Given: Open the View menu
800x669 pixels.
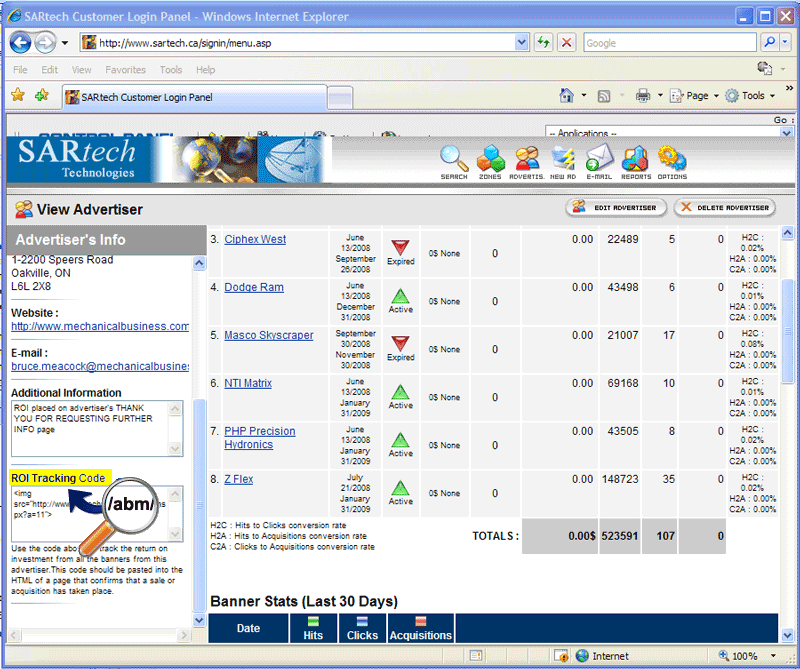Looking at the screenshot, I should point(81,69).
